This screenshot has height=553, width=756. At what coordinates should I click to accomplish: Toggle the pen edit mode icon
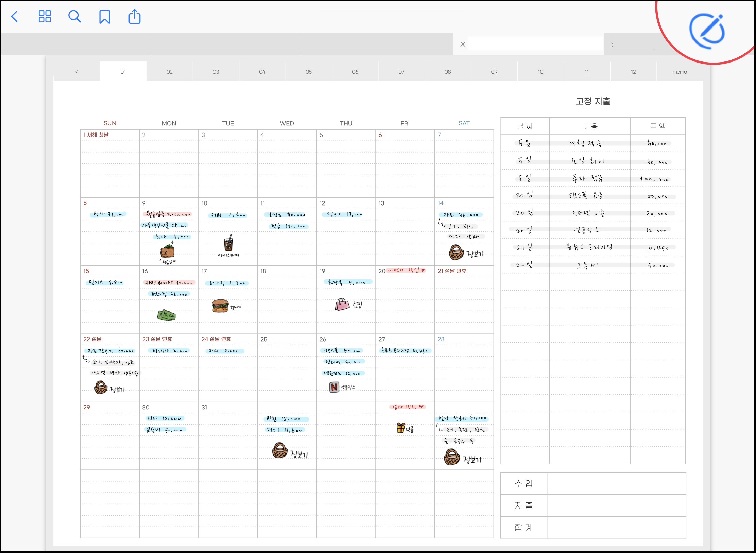[707, 31]
